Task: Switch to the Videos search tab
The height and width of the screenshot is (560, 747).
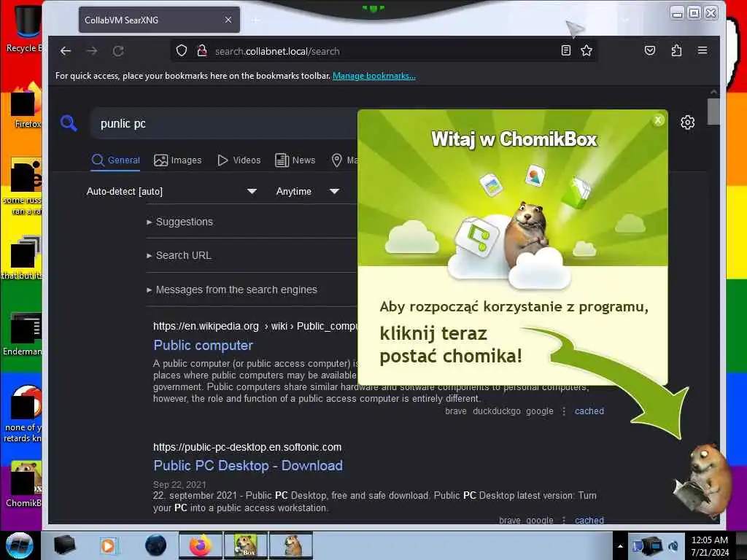Action: pos(239,160)
